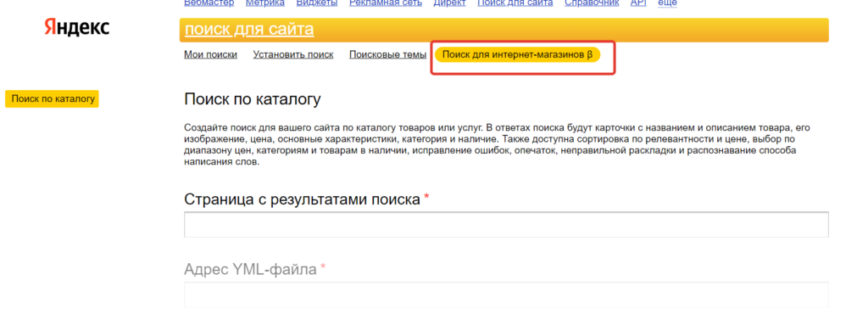Switch to Поисковые темы tab
The width and height of the screenshot is (868, 325).
387,54
